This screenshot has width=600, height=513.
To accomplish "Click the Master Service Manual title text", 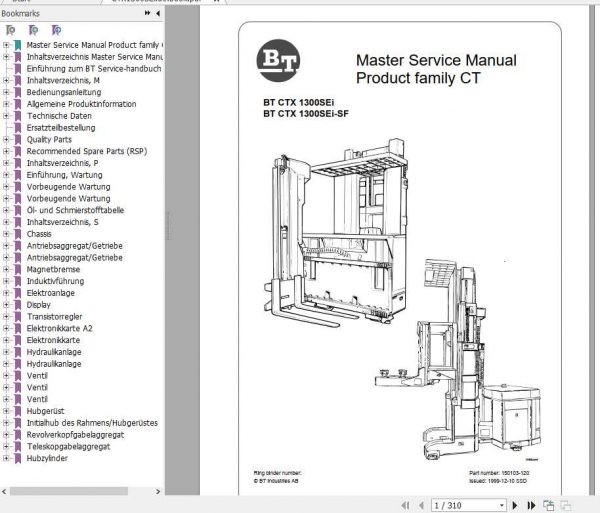I will coord(436,60).
